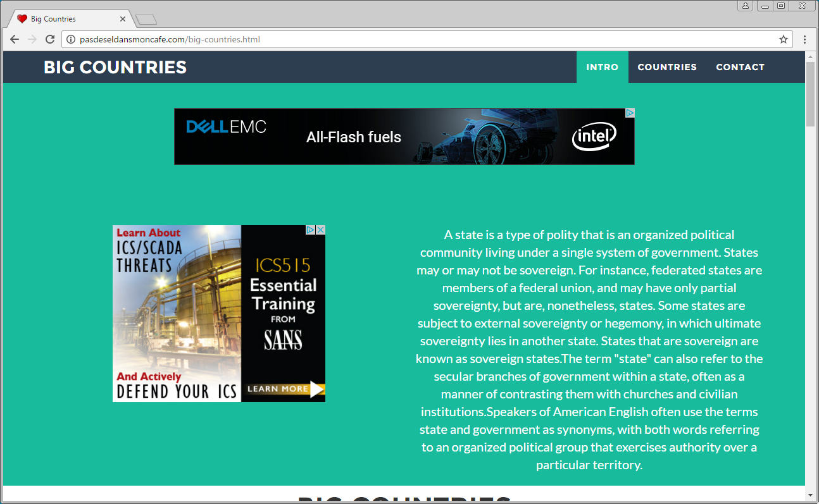The height and width of the screenshot is (504, 819).
Task: Click AdChoices icon on Dell EMC banner
Action: (x=630, y=113)
